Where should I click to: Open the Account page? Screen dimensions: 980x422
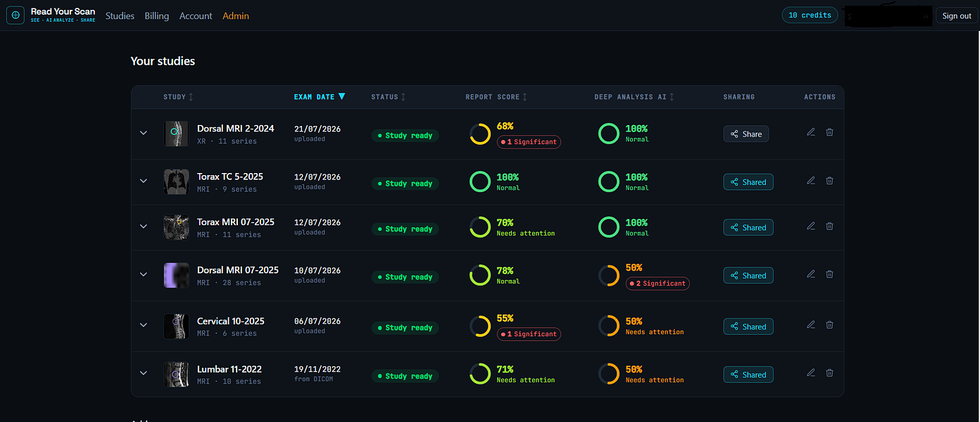pyautogui.click(x=196, y=15)
